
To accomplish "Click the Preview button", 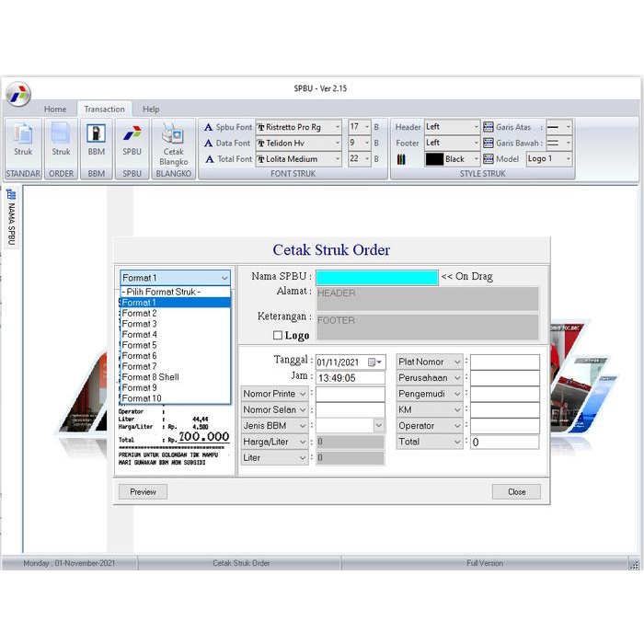I will click(143, 491).
